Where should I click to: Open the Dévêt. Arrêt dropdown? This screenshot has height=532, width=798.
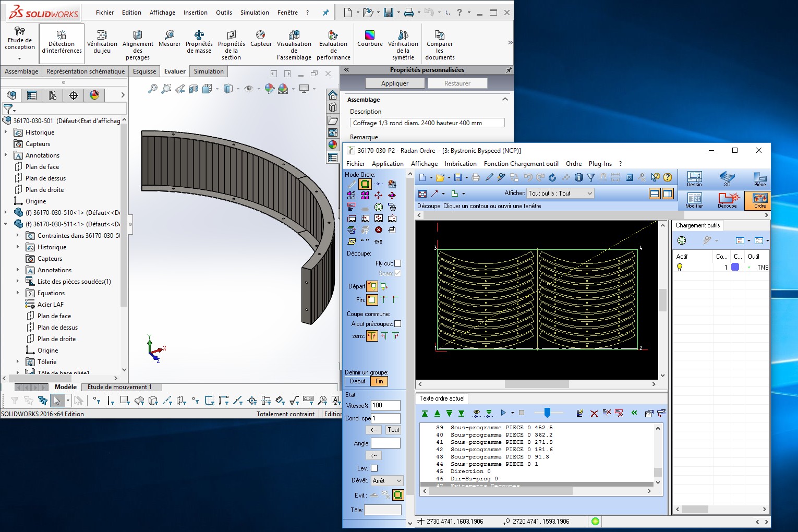pos(387,481)
